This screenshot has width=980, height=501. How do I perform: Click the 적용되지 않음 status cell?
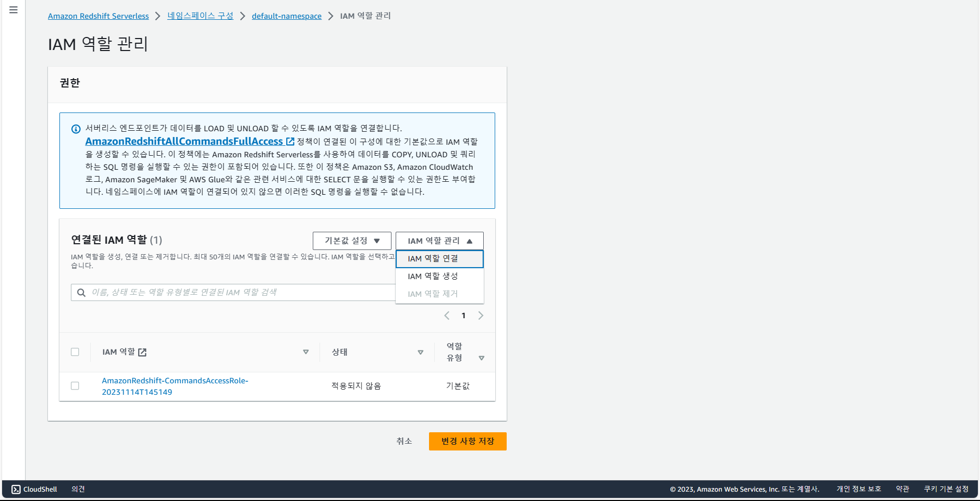(357, 386)
